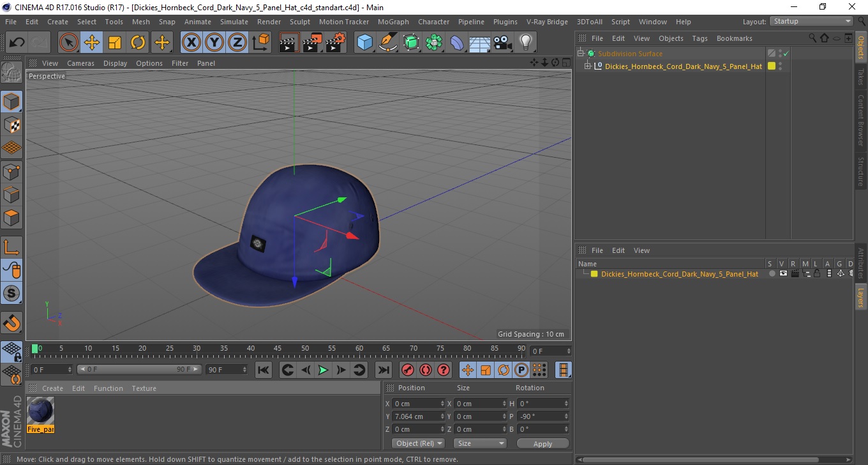
Task: Open Layers manager View menu
Action: (x=641, y=250)
